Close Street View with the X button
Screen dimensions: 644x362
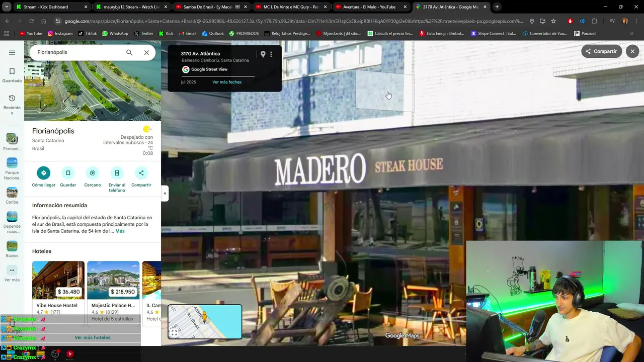coord(632,51)
